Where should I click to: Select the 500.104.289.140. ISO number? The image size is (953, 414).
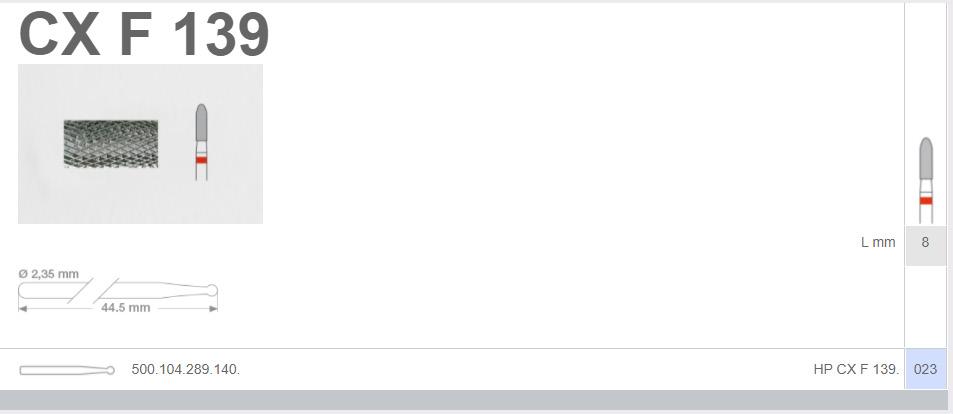(186, 369)
